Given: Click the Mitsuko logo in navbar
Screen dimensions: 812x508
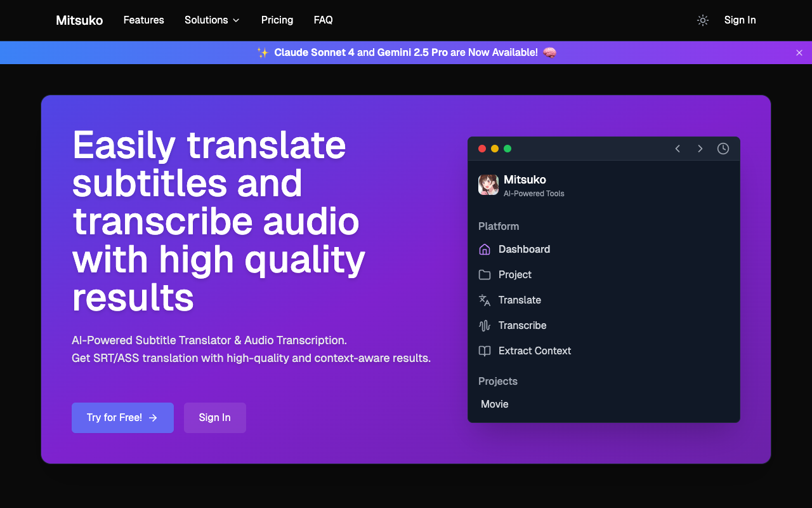Looking at the screenshot, I should (x=79, y=20).
